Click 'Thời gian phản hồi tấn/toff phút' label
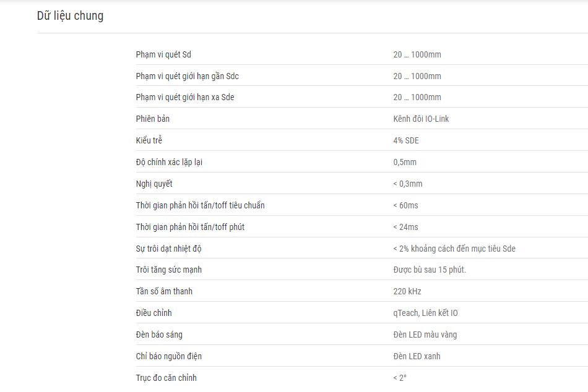588x392 pixels. coord(190,227)
